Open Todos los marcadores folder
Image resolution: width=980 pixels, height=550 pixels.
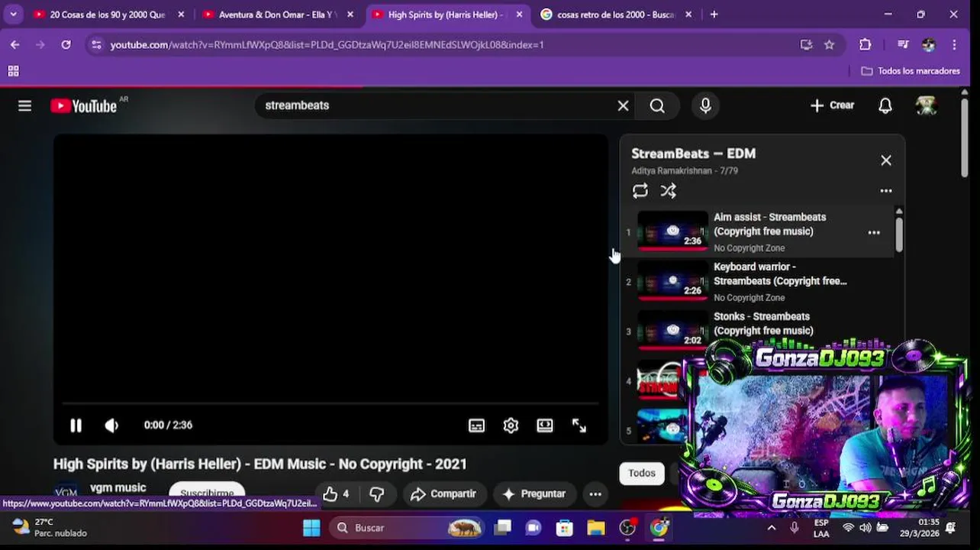(x=910, y=71)
